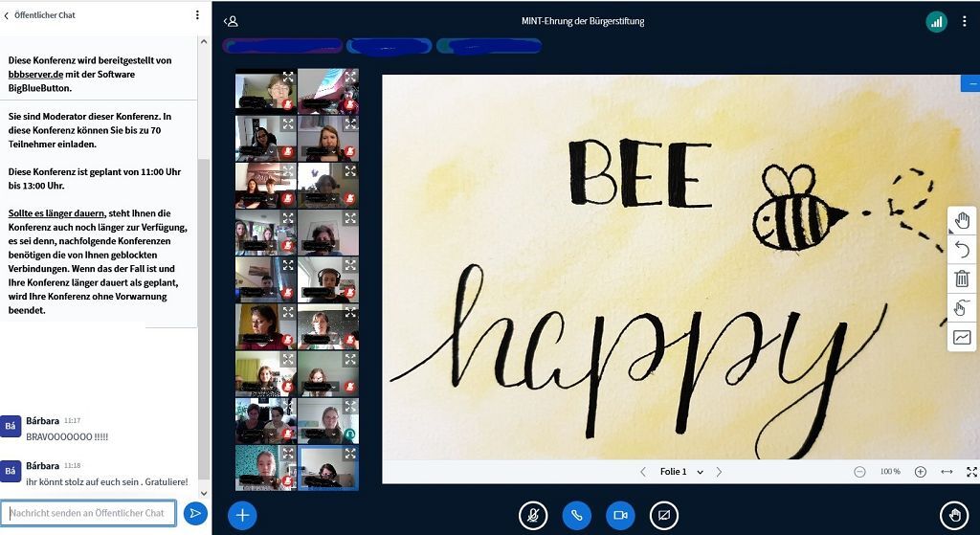Zoom in on the slide

click(921, 472)
